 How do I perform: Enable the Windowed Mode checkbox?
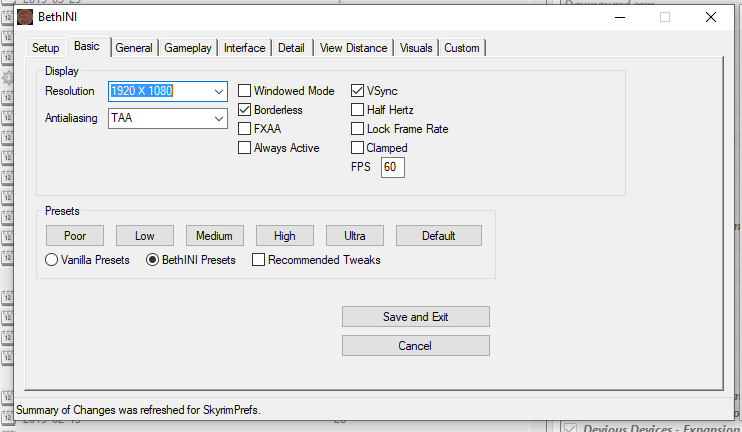pos(245,91)
